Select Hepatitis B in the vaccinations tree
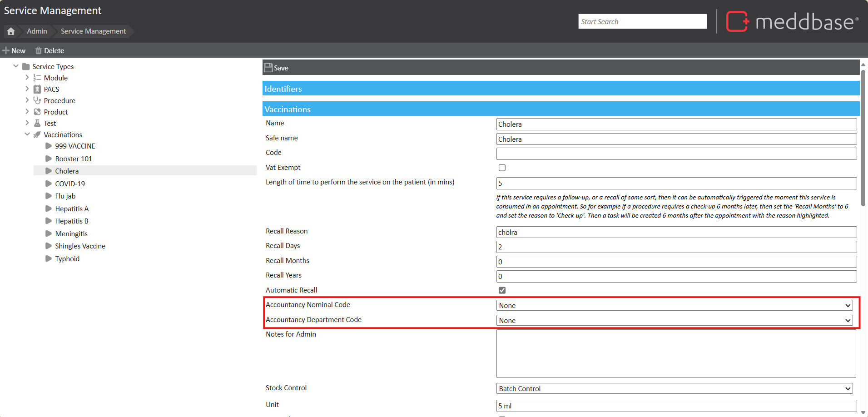Viewport: 868px width, 417px height. tap(72, 221)
